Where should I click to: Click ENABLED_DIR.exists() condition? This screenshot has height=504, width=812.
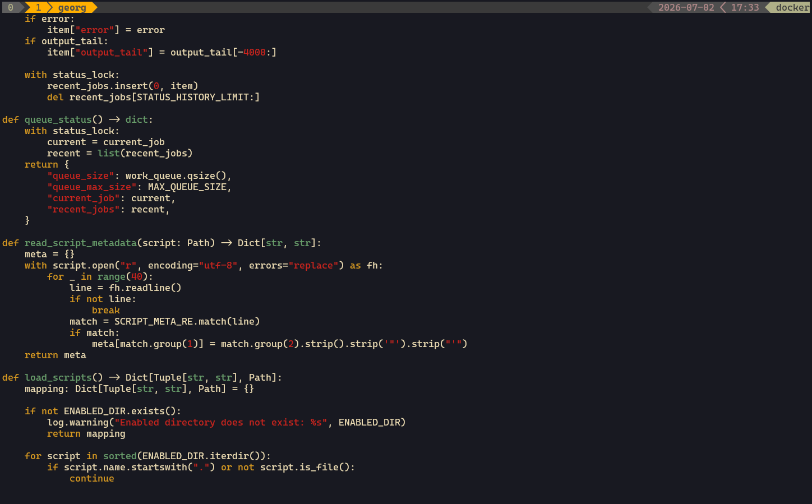coord(120,411)
